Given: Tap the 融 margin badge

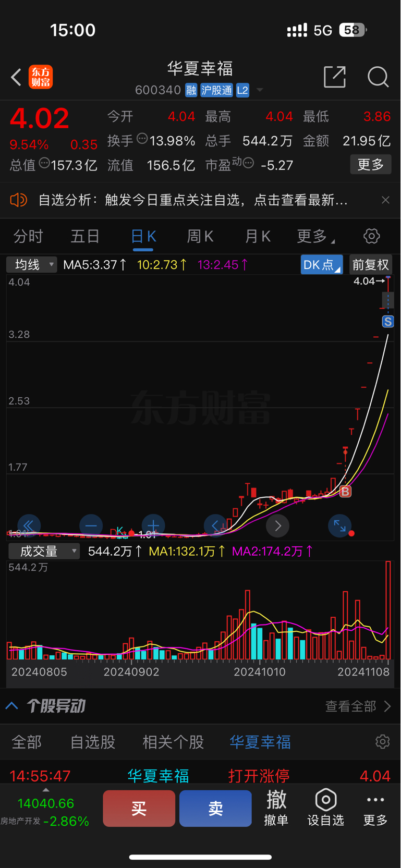Looking at the screenshot, I should (x=191, y=90).
